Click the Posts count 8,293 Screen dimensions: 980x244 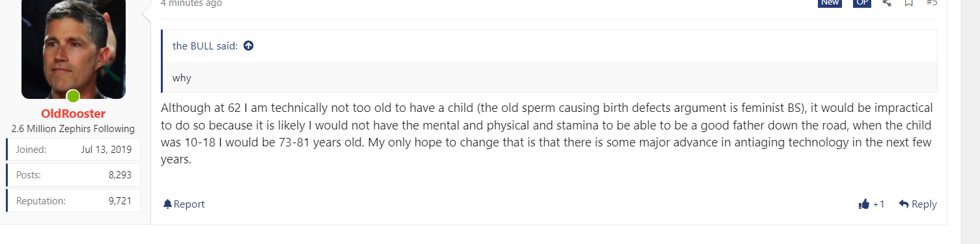point(120,175)
